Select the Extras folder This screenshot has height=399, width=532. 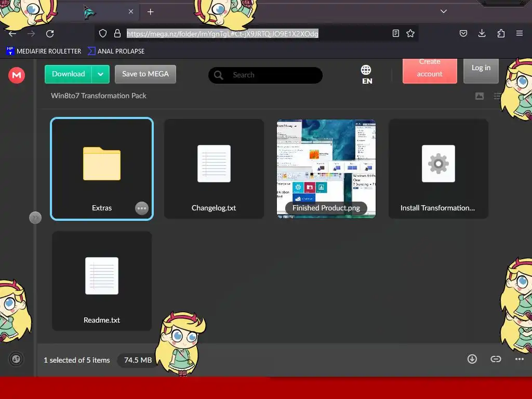(102, 169)
